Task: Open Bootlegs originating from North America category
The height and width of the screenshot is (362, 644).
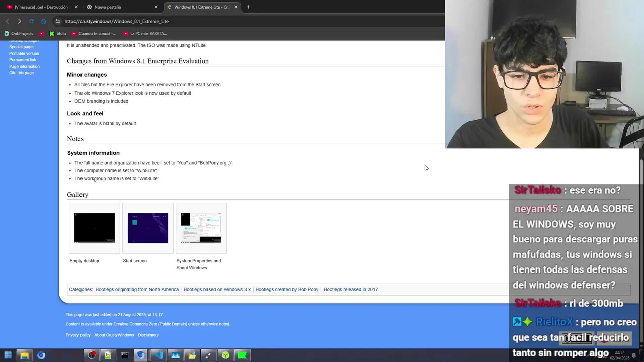Action: 137,290
